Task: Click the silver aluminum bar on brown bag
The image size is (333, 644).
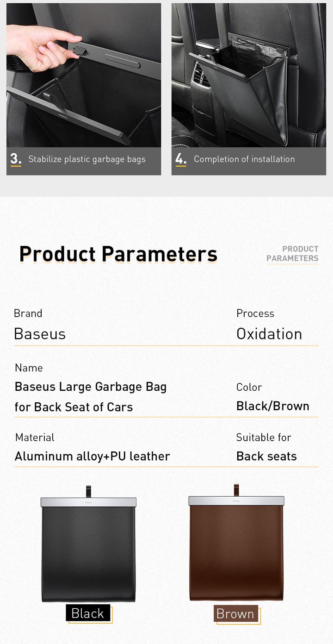Action: coord(236,501)
